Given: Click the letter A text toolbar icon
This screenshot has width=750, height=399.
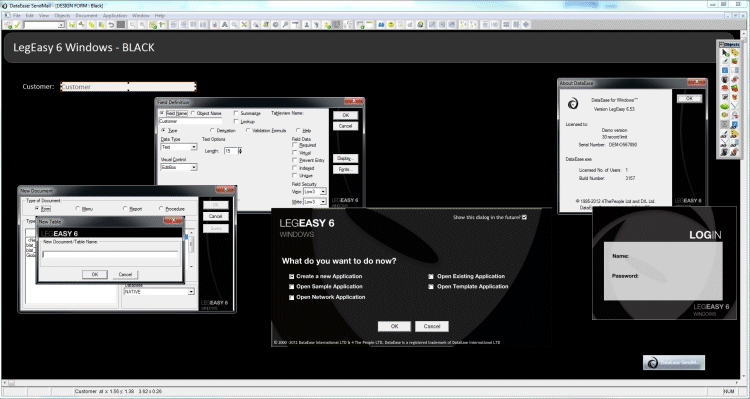Looking at the screenshot, I should pyautogui.click(x=224, y=24).
